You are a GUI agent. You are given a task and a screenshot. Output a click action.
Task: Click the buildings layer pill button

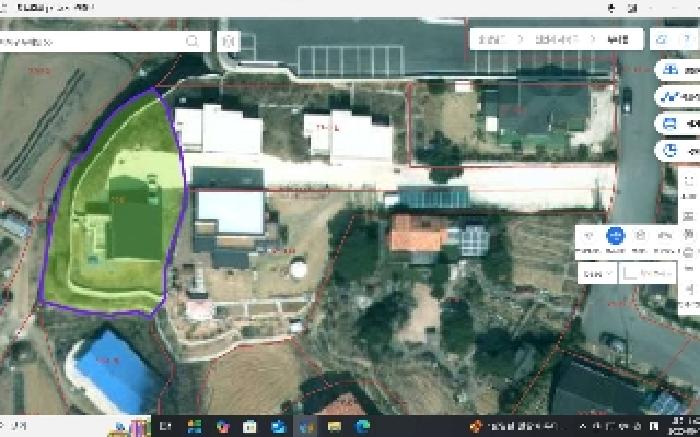click(677, 70)
